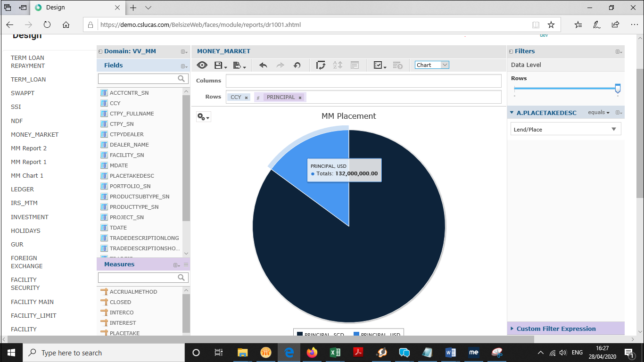Go to the browser home page
The image size is (644, 362).
click(x=66, y=25)
